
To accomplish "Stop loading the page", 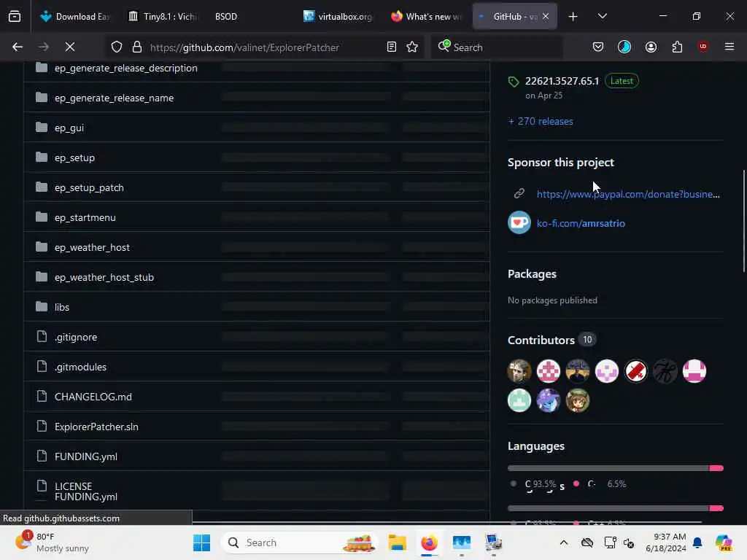I will (70, 47).
